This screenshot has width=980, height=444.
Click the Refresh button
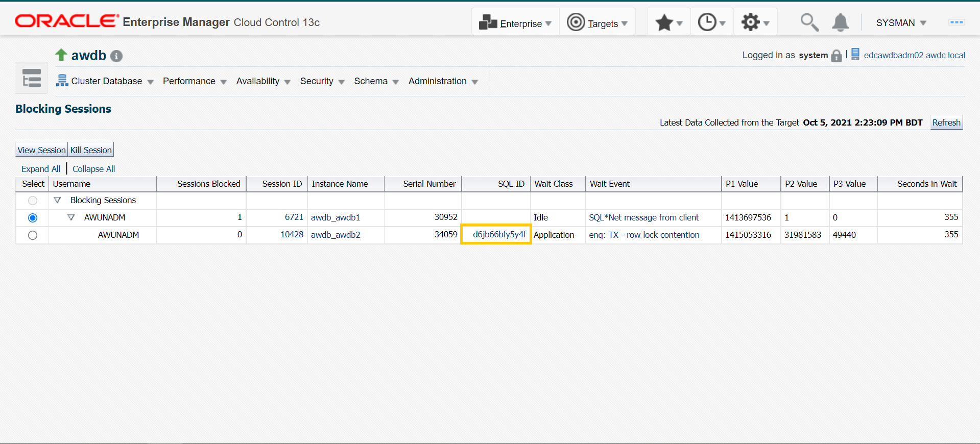pos(946,122)
